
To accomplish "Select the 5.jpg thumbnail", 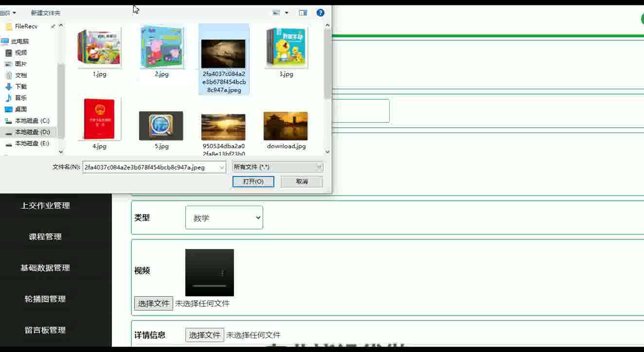I will (161, 126).
